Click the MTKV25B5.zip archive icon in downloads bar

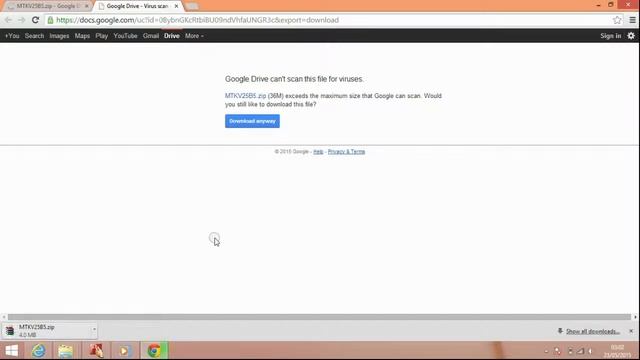point(10,331)
